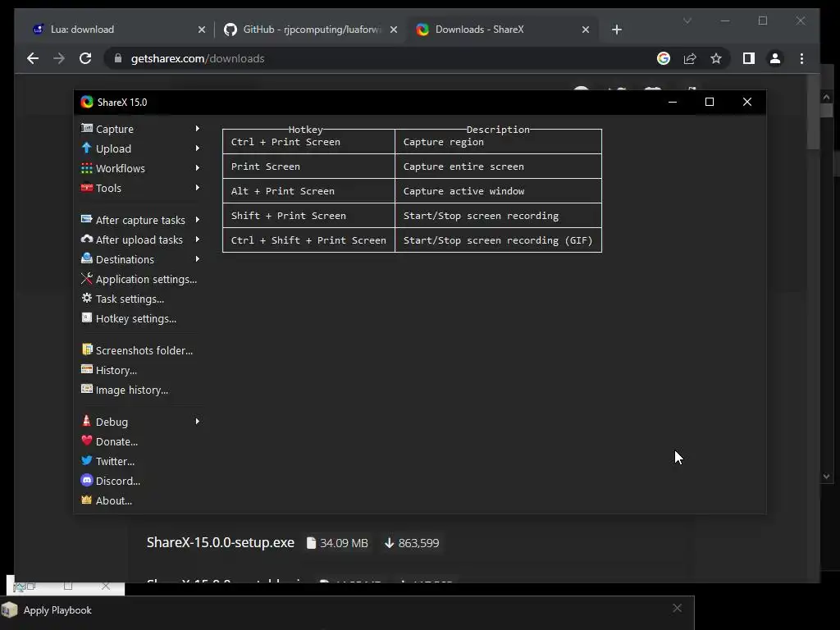Click the Destinations drive icon
Viewport: 840px width, 630px height.
pos(87,258)
